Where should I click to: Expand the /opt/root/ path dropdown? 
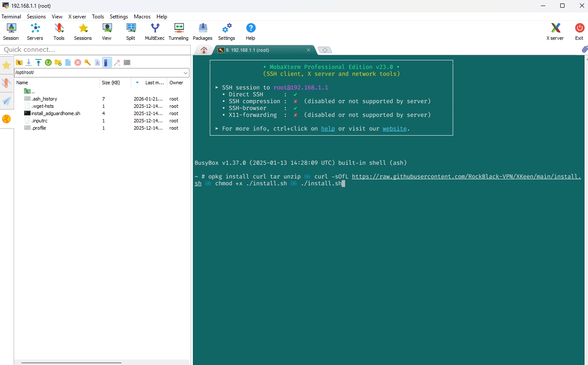186,73
